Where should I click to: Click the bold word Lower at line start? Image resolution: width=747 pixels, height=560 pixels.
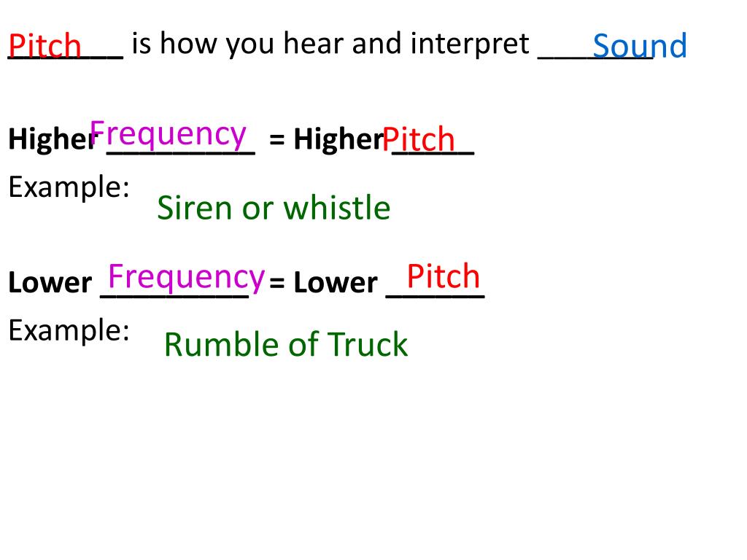tap(50, 282)
